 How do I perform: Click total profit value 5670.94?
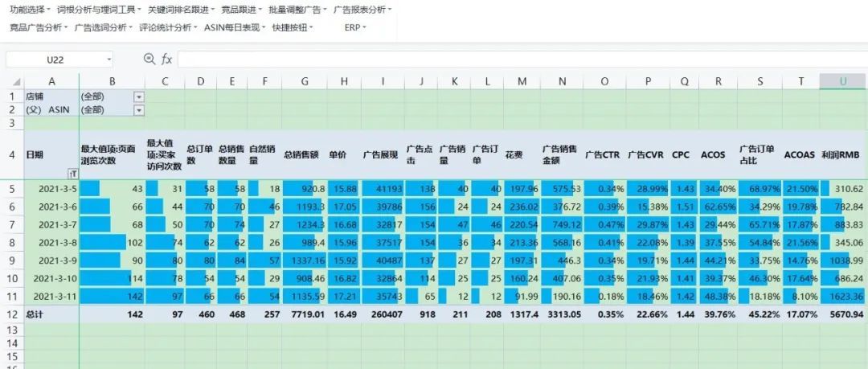[842, 314]
